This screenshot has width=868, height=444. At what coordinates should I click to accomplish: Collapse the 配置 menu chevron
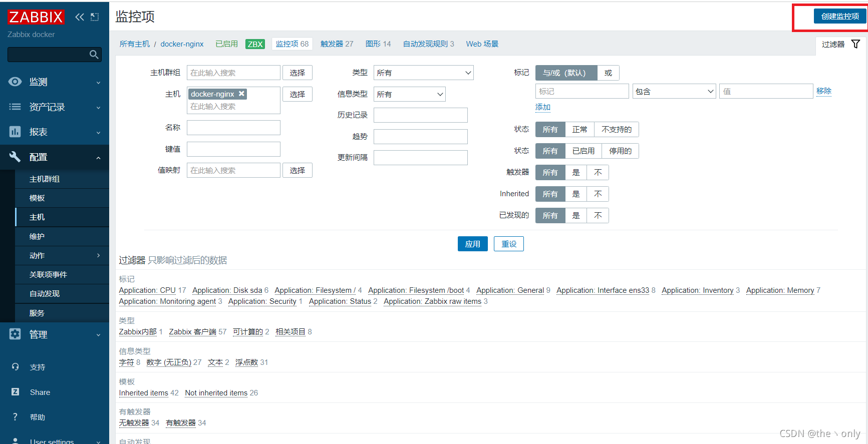98,158
